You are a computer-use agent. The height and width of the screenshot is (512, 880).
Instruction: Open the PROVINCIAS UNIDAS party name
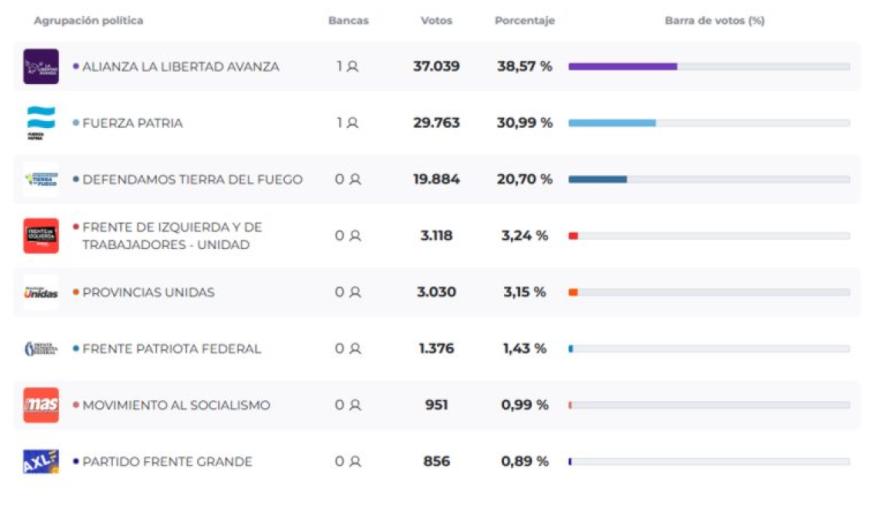point(148,293)
